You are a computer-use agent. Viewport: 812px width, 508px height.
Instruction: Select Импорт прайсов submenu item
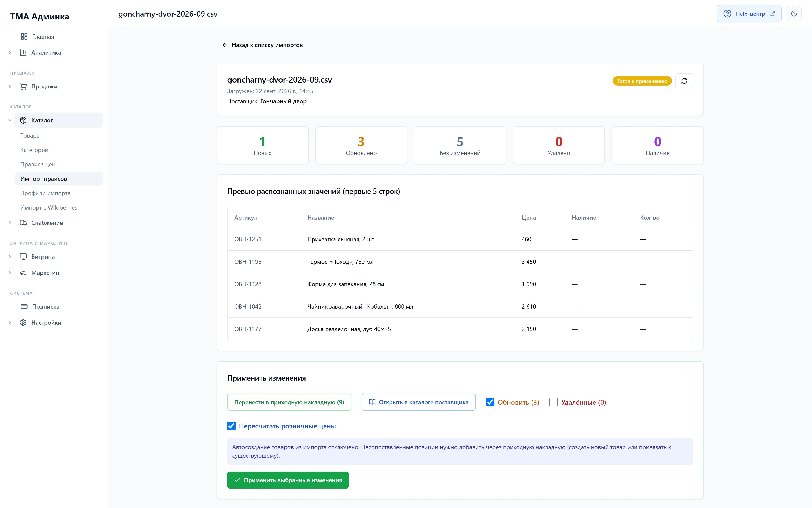[59, 179]
